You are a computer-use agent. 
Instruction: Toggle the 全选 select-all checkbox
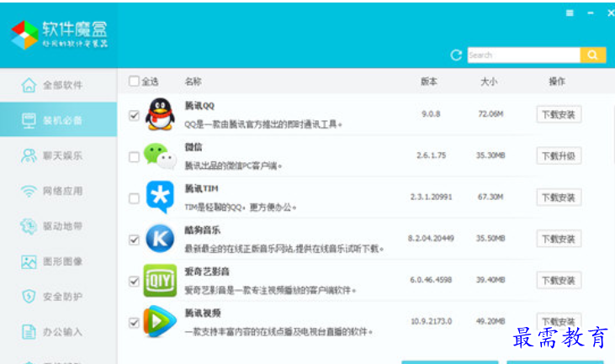134,81
